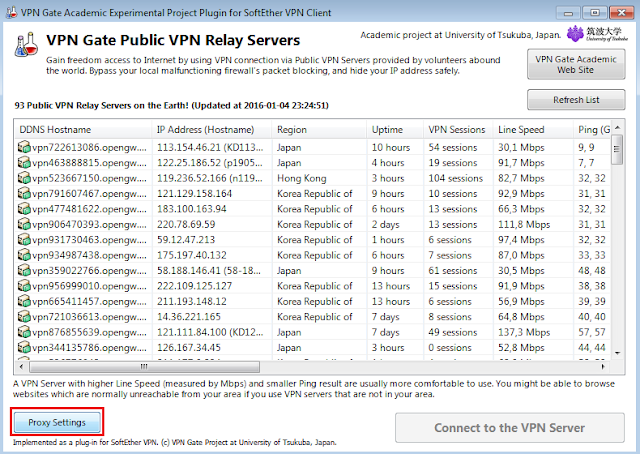Viewport: 640px width, 454px height.
Task: Sort by DDNS Hostname column header
Action: pyautogui.click(x=83, y=129)
